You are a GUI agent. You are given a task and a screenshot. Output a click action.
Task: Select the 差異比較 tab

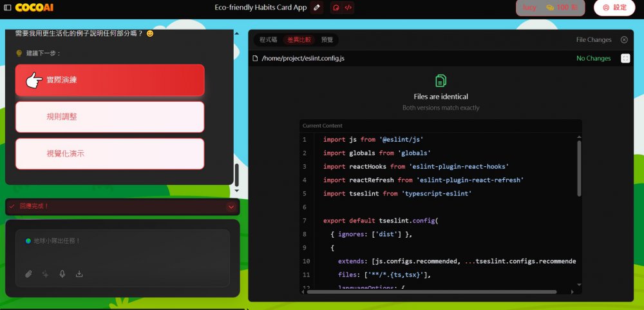299,40
